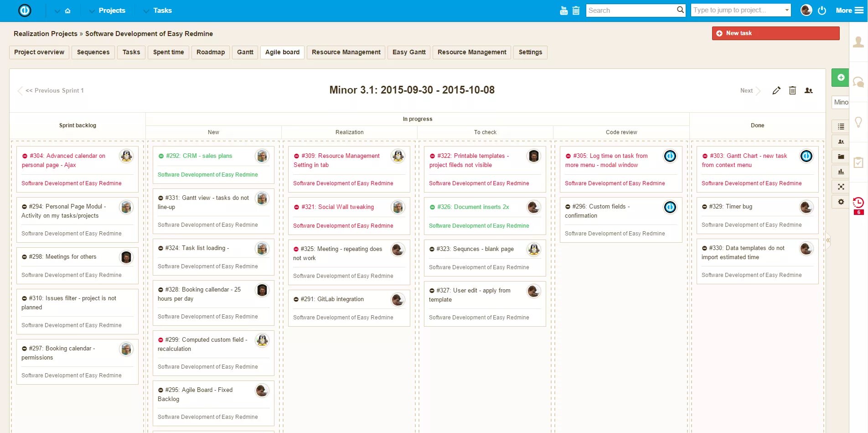Click users icon in side toolbar

coord(841,141)
